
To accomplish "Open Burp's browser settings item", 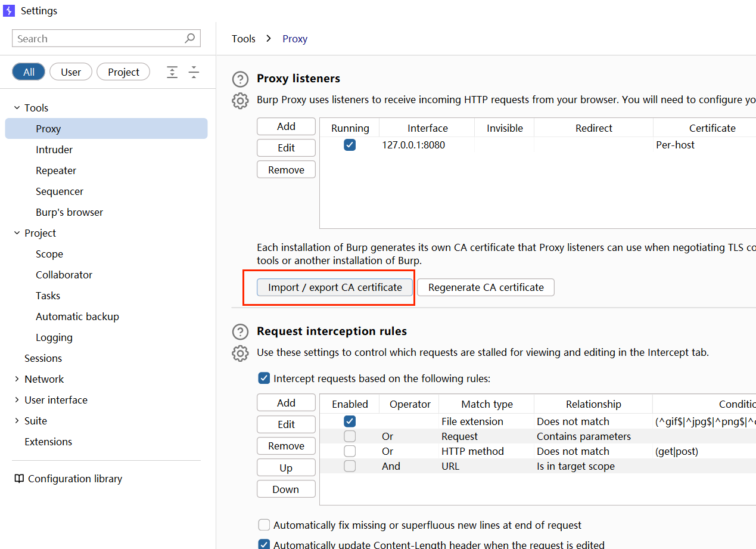I will [69, 212].
